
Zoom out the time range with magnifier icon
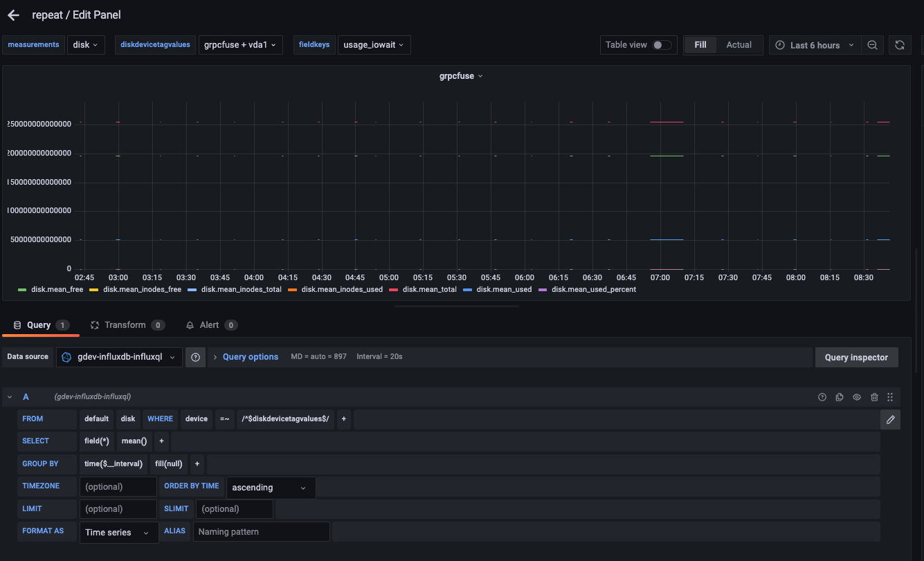point(872,44)
